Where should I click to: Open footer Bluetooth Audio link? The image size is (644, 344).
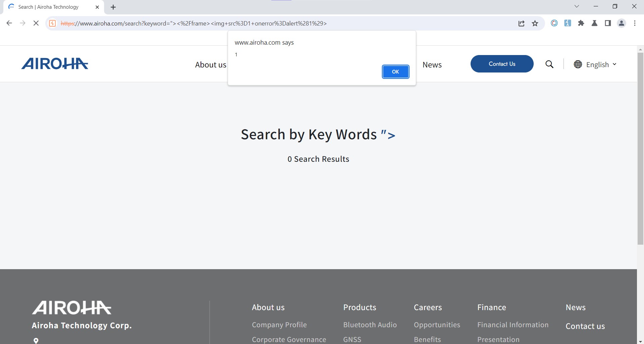point(370,325)
